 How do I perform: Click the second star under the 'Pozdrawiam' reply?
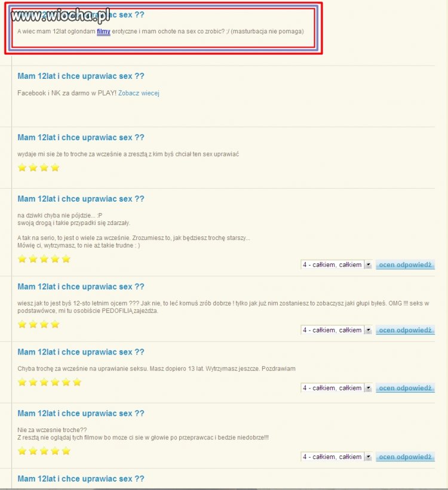(33, 382)
